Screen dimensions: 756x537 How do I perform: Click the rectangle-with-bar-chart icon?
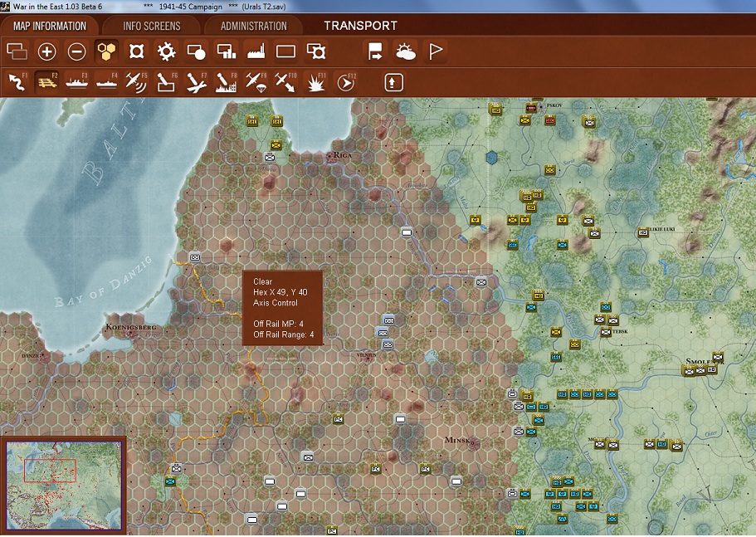click(226, 51)
